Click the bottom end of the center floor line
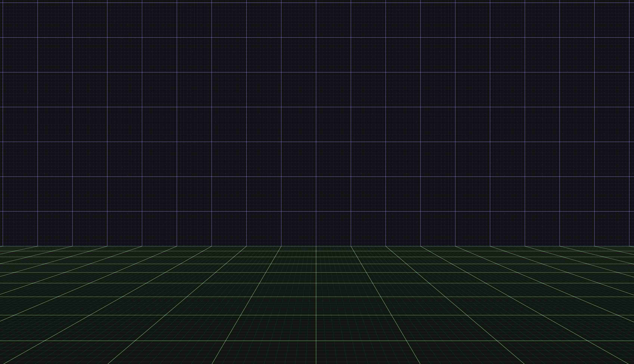 (x=316, y=363)
